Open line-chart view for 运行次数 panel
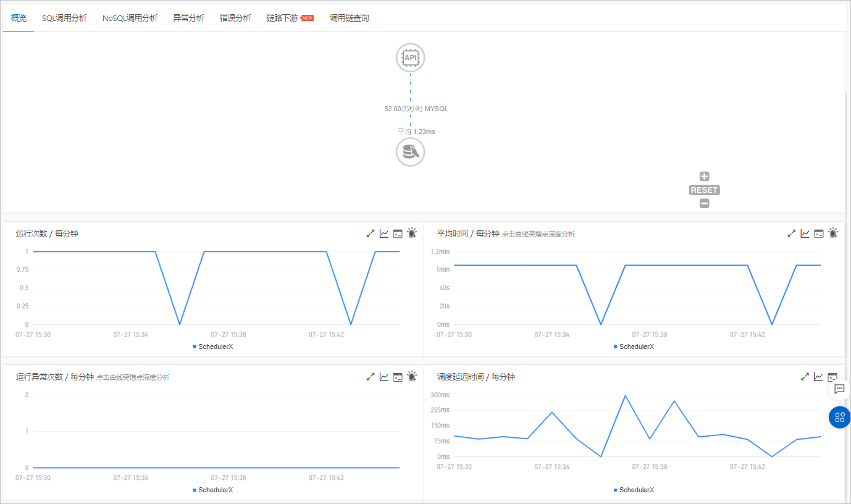 click(x=384, y=233)
